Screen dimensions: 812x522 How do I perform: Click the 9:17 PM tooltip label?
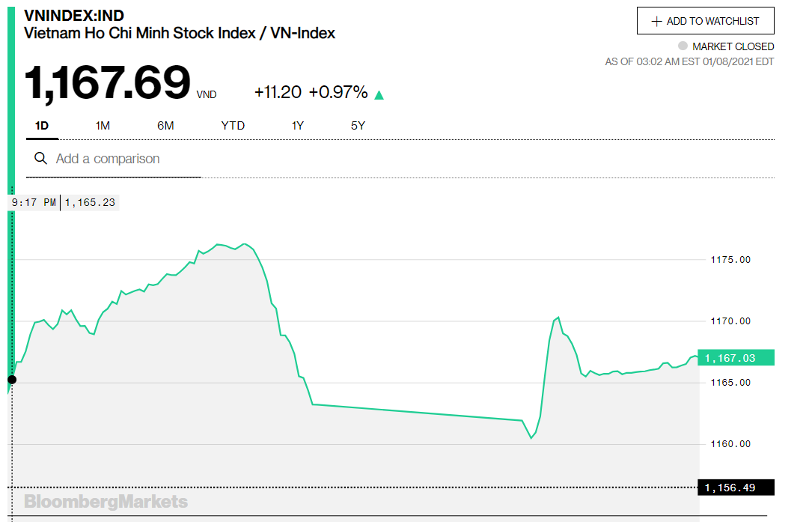[34, 203]
